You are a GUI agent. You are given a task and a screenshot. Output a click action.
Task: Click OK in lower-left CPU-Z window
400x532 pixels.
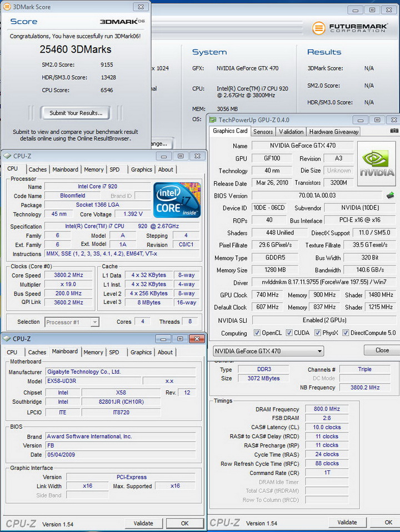[x=184, y=523]
